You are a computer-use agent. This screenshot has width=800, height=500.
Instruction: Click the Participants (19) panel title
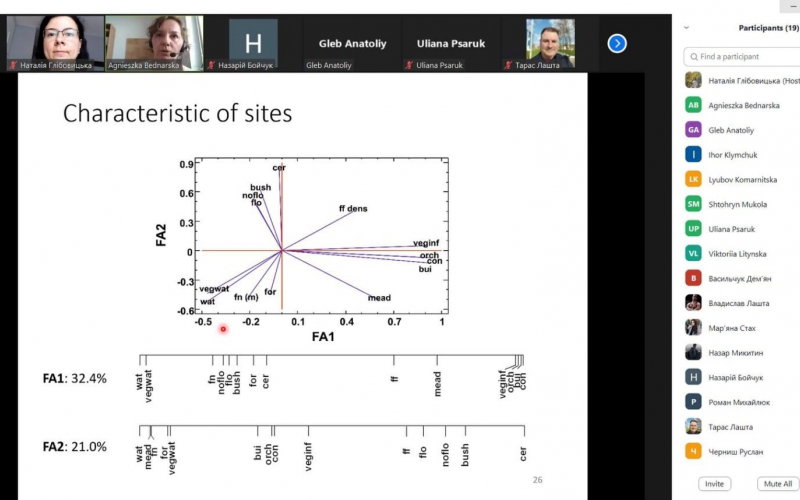(769, 28)
